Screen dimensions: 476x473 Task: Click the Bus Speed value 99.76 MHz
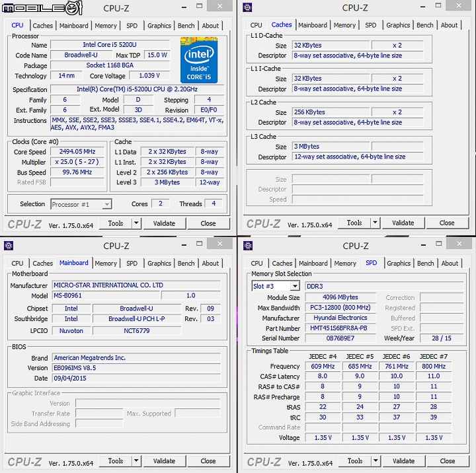(77, 172)
